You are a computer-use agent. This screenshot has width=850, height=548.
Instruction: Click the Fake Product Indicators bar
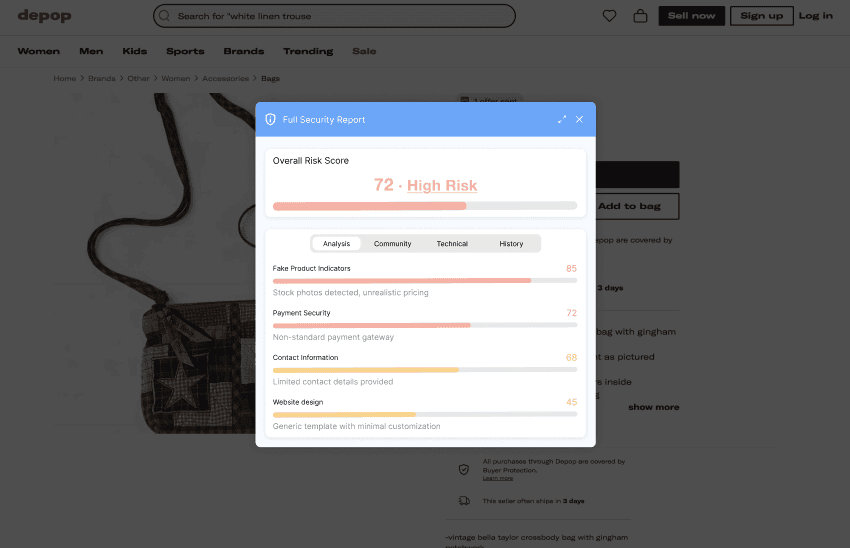pyautogui.click(x=425, y=281)
